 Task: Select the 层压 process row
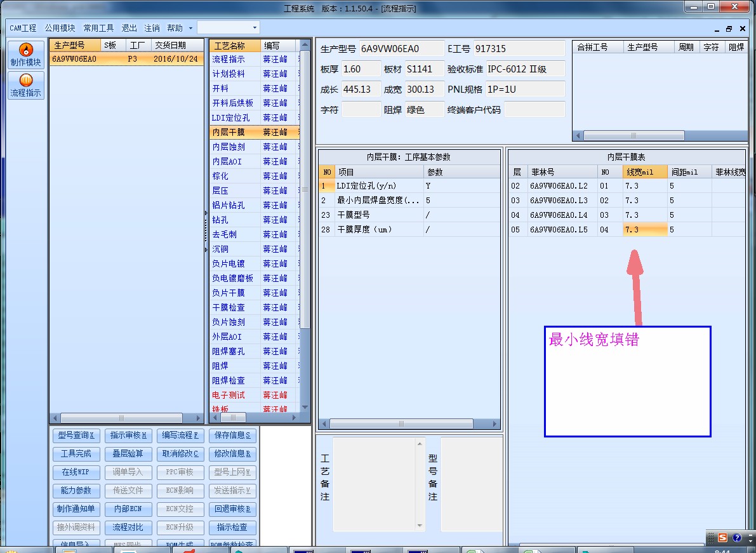pyautogui.click(x=255, y=190)
